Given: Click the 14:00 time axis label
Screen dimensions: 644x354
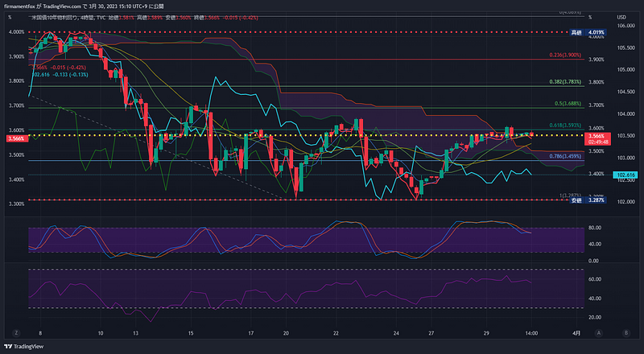Looking at the screenshot, I should (531, 333).
